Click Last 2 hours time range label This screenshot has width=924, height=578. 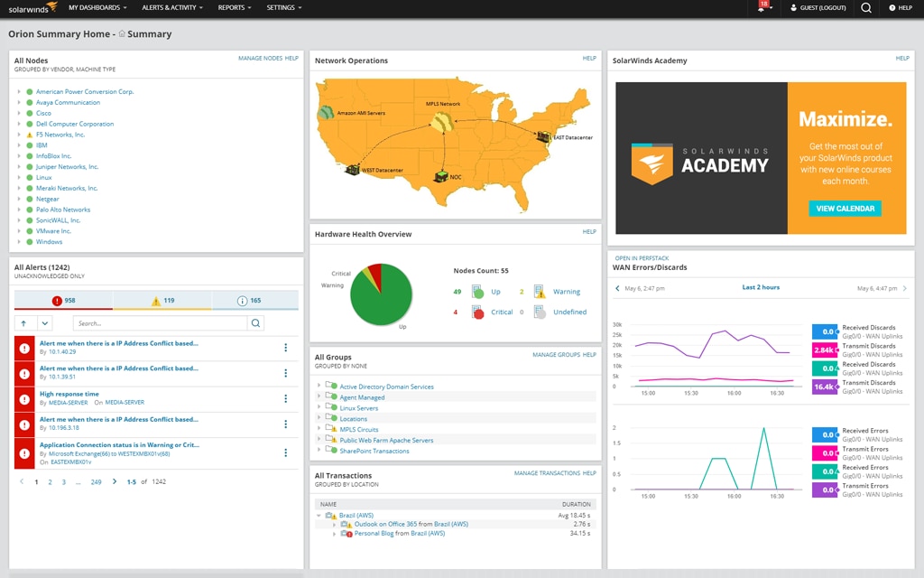[761, 287]
